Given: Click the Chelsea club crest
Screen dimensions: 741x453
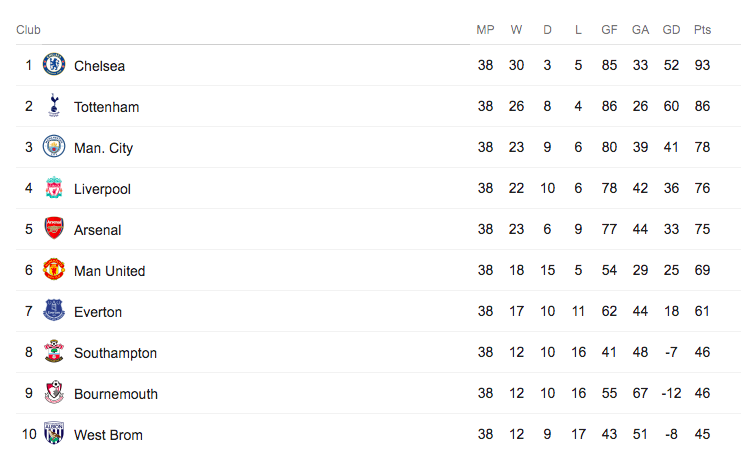Looking at the screenshot, I should coord(54,64).
